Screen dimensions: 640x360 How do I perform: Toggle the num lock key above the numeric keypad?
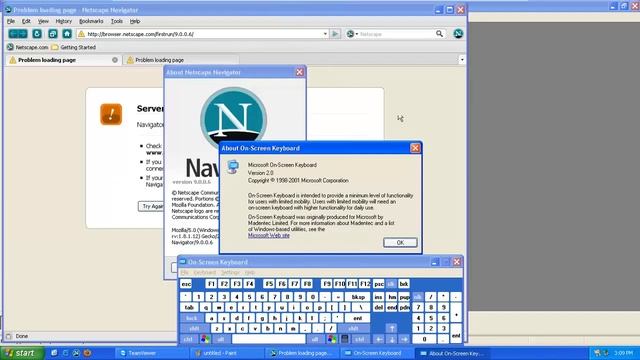tap(418, 297)
